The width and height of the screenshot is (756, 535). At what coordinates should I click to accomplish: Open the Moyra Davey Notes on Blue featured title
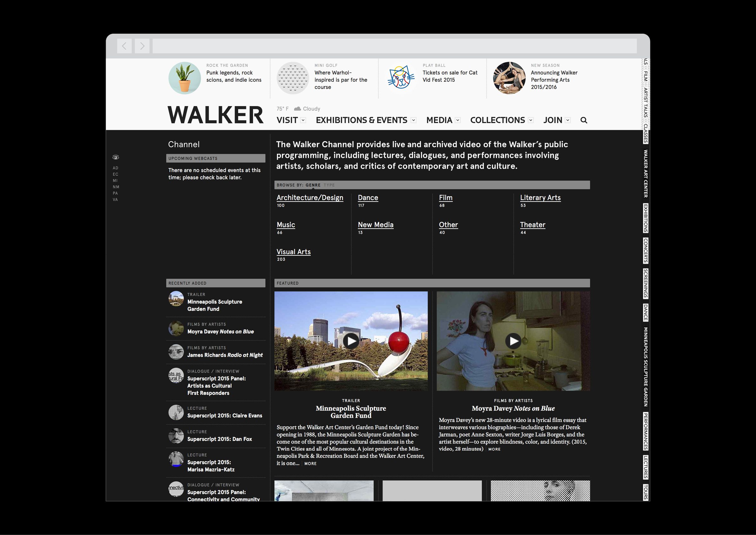coord(513,409)
